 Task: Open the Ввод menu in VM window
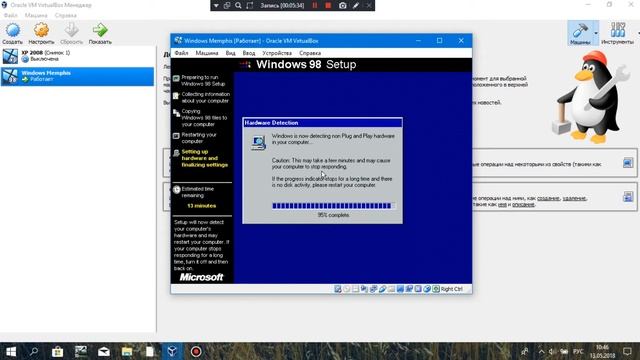pos(249,53)
